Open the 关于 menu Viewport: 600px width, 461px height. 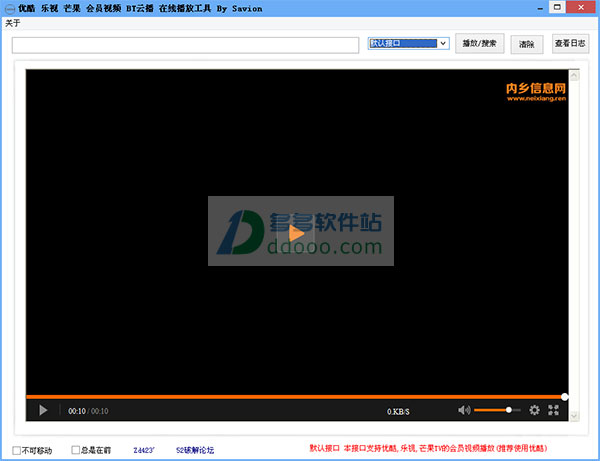click(12, 23)
